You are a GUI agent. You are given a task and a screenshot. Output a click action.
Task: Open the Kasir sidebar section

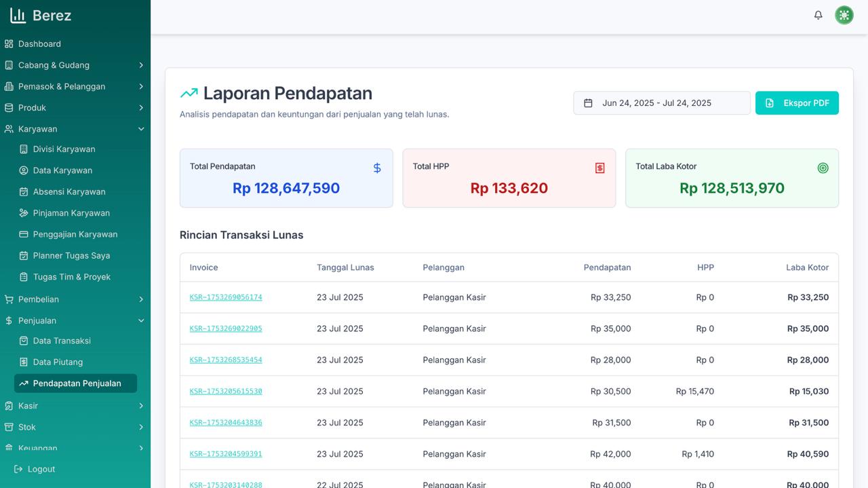(x=27, y=405)
